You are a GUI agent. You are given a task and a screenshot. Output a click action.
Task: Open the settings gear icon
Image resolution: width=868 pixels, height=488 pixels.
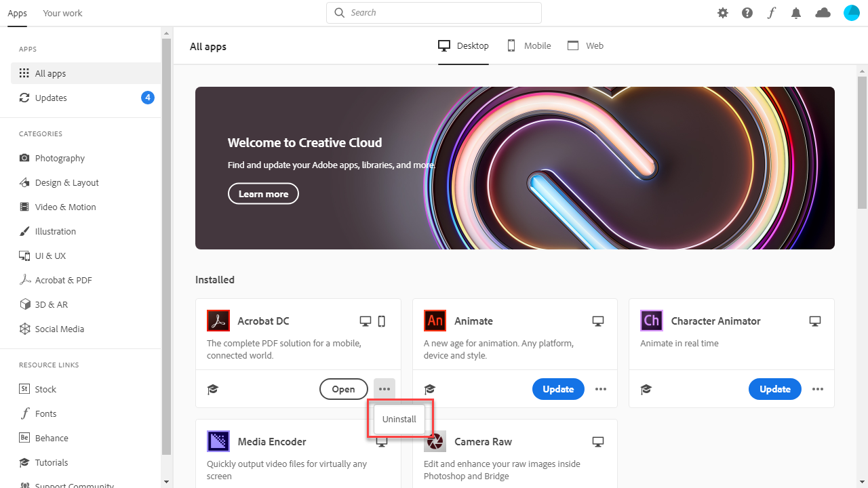coord(723,13)
